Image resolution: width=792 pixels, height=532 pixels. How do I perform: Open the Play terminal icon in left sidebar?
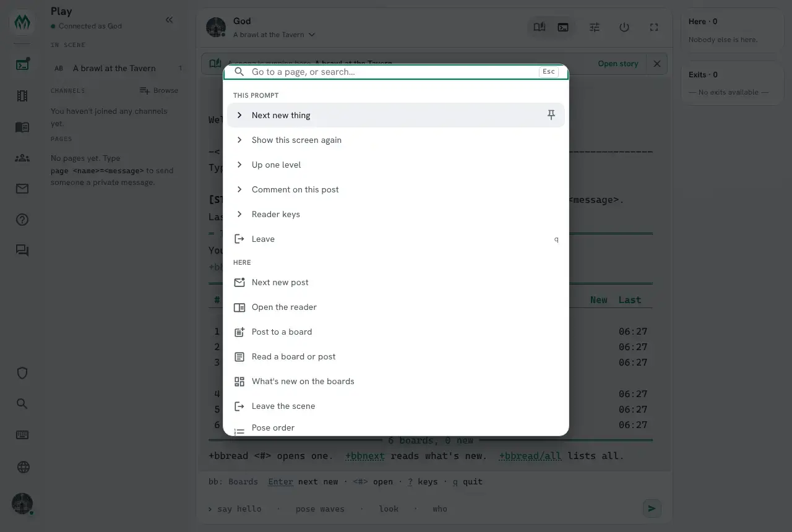[x=22, y=64]
